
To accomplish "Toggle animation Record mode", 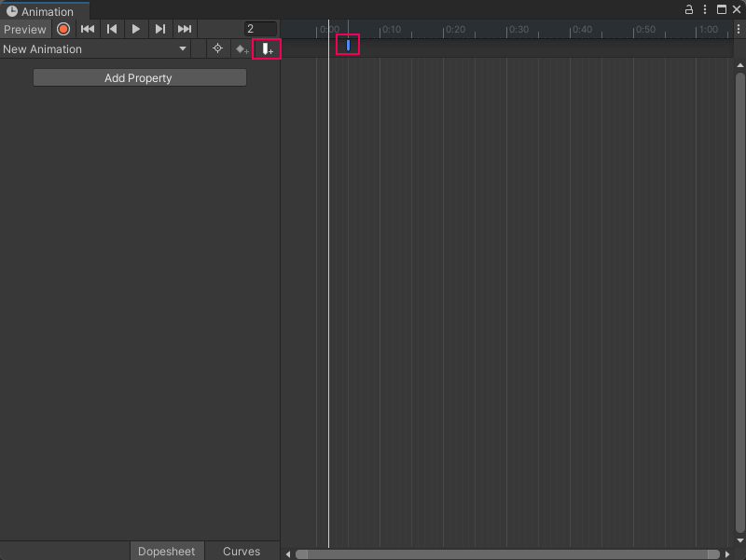I will pos(63,29).
